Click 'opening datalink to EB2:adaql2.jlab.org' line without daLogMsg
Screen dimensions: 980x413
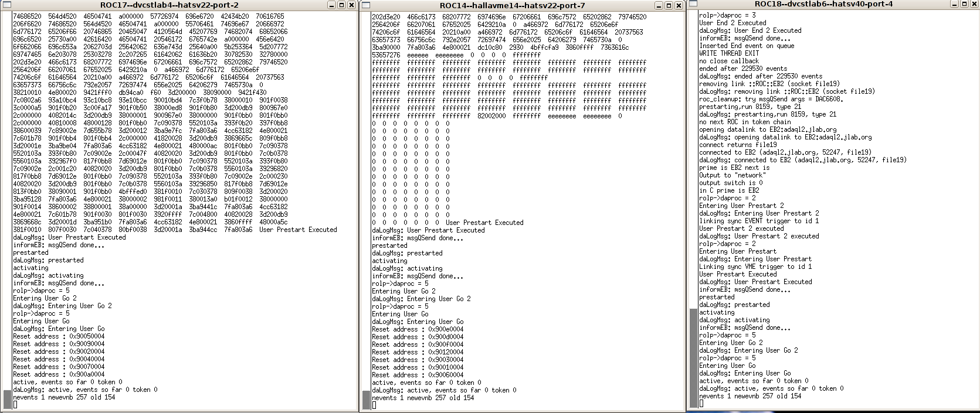(768, 129)
